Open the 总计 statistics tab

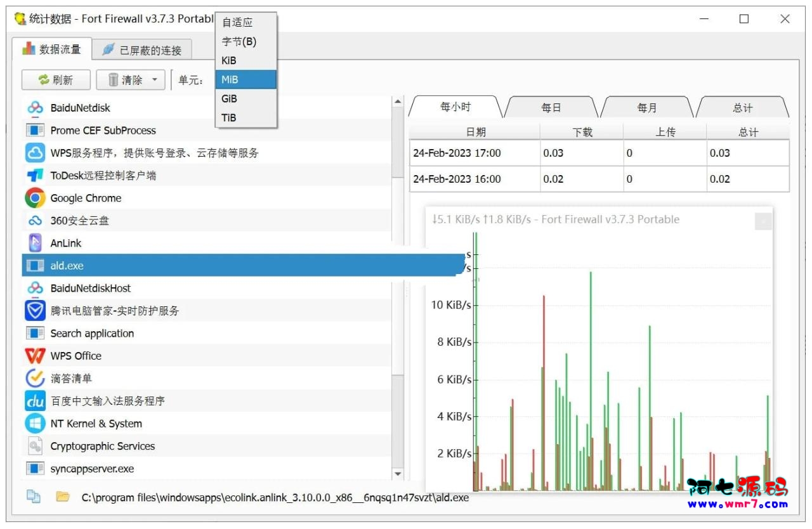click(743, 107)
